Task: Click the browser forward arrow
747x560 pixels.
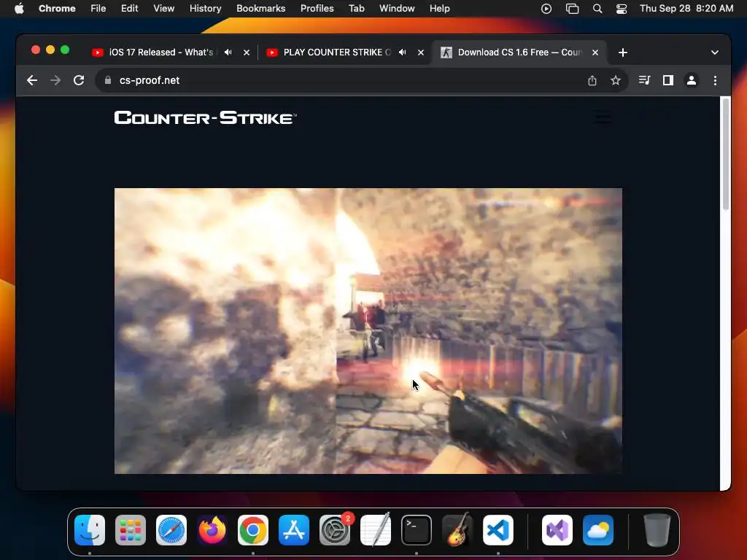Action: point(55,80)
